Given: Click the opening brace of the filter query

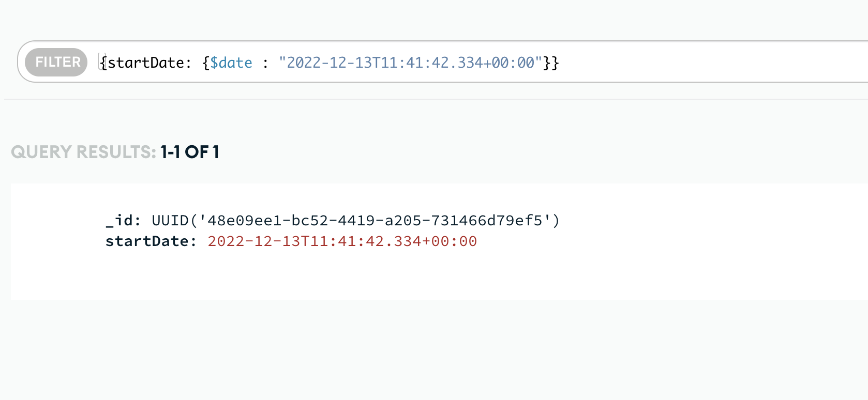Looking at the screenshot, I should (104, 63).
